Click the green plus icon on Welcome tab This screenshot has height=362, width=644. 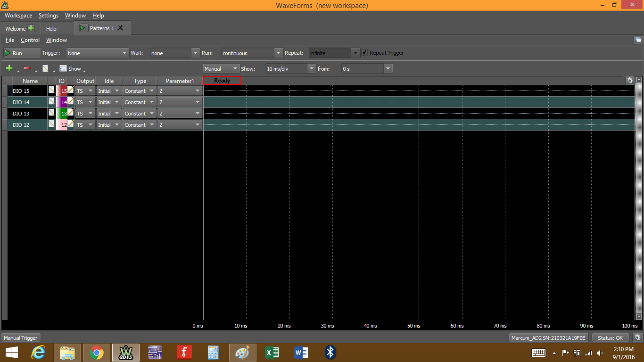pos(31,28)
